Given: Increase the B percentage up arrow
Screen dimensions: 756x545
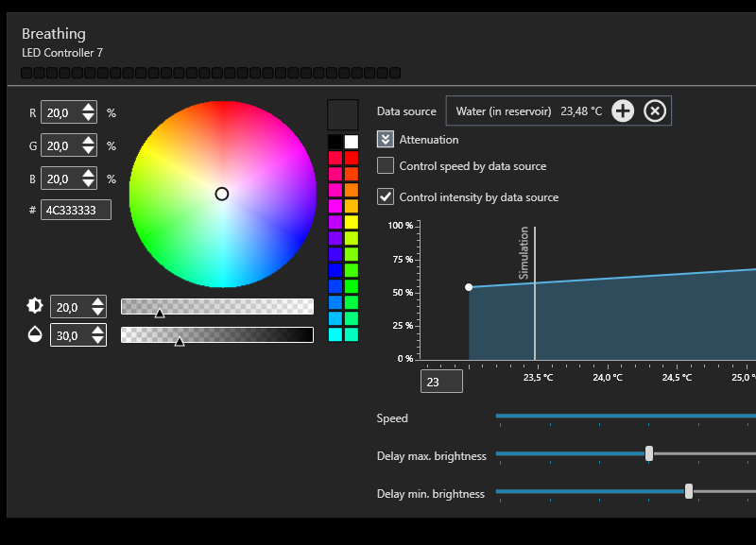Looking at the screenshot, I should click(89, 174).
